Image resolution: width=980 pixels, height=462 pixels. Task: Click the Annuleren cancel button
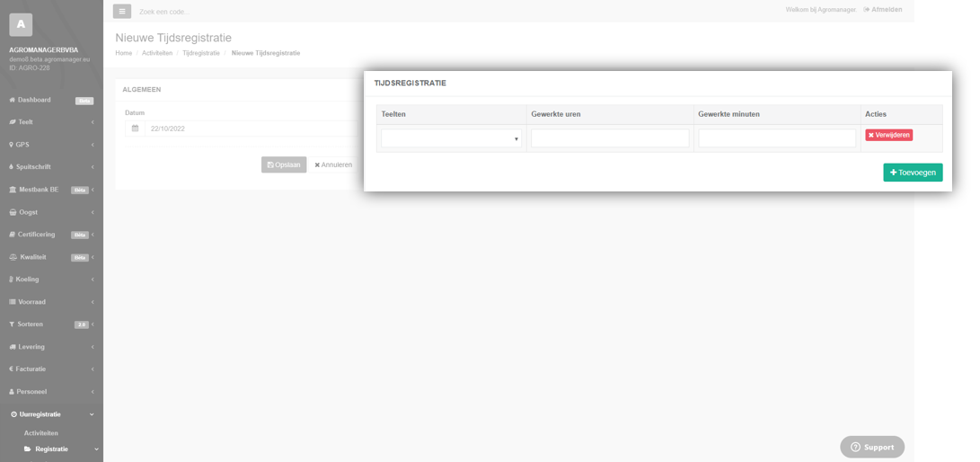[333, 165]
